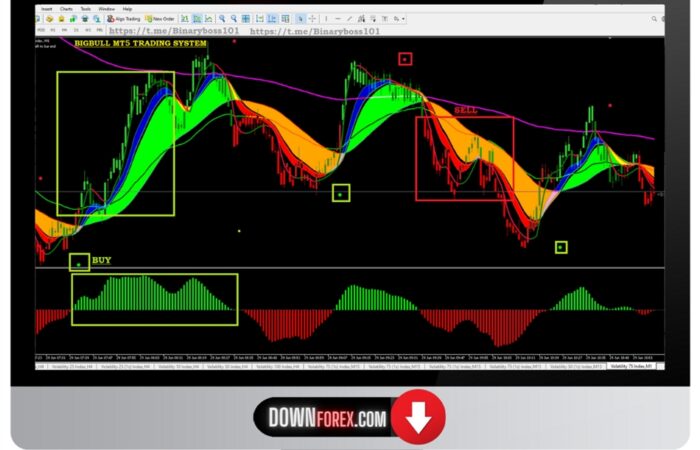Screen dimensions: 700x450
Task: Select the D1 timeframe button
Action: pyautogui.click(x=76, y=30)
